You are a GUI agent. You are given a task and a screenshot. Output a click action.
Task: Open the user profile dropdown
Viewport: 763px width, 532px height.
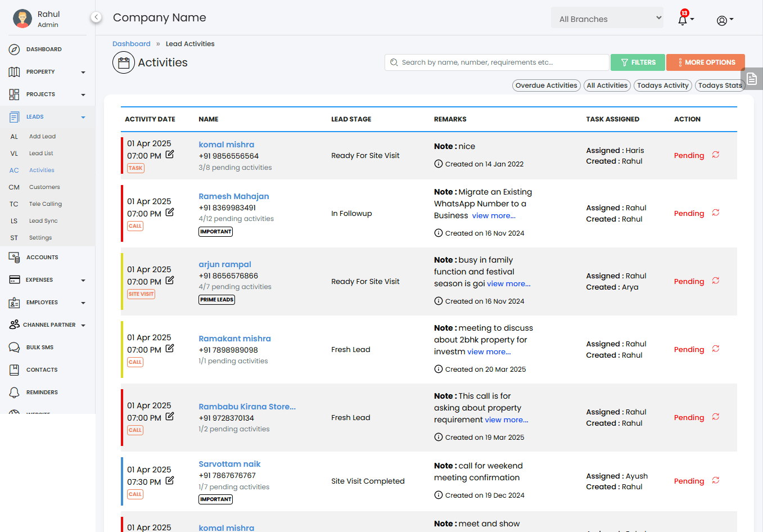tap(725, 20)
